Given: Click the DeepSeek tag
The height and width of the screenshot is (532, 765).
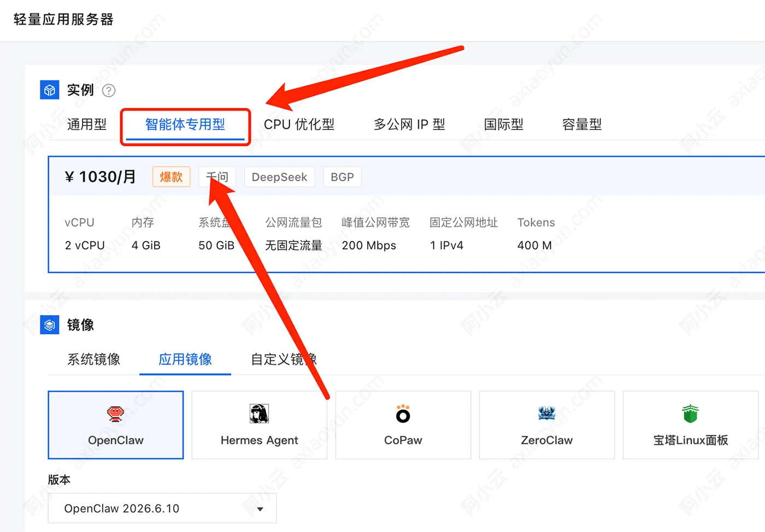Looking at the screenshot, I should (279, 177).
